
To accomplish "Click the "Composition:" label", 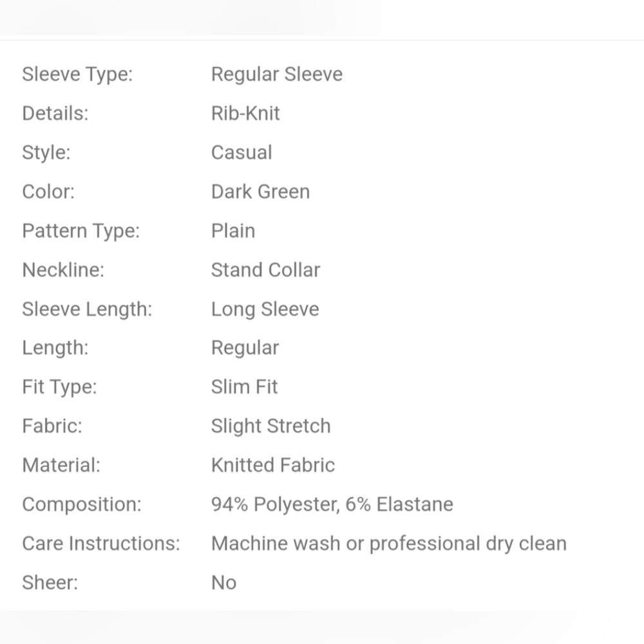I will (82, 504).
